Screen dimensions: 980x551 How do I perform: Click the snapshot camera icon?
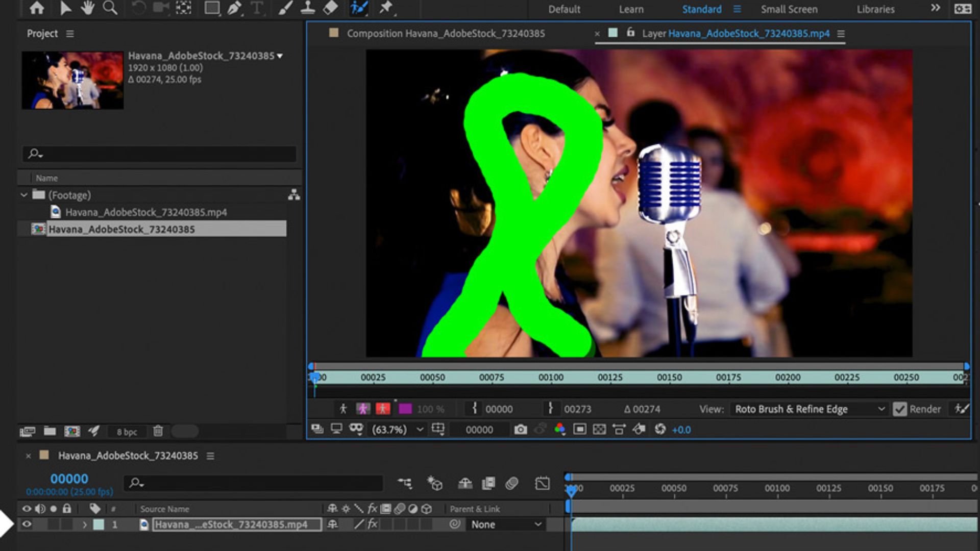520,430
